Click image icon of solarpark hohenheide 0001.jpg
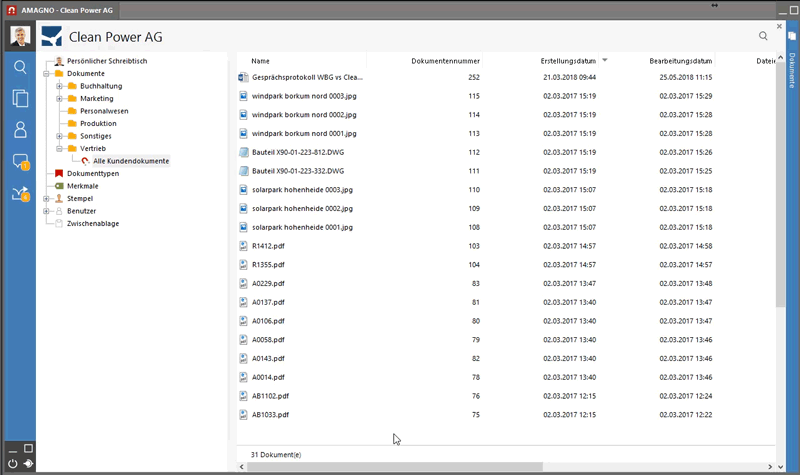The height and width of the screenshot is (475, 800). pos(243,227)
